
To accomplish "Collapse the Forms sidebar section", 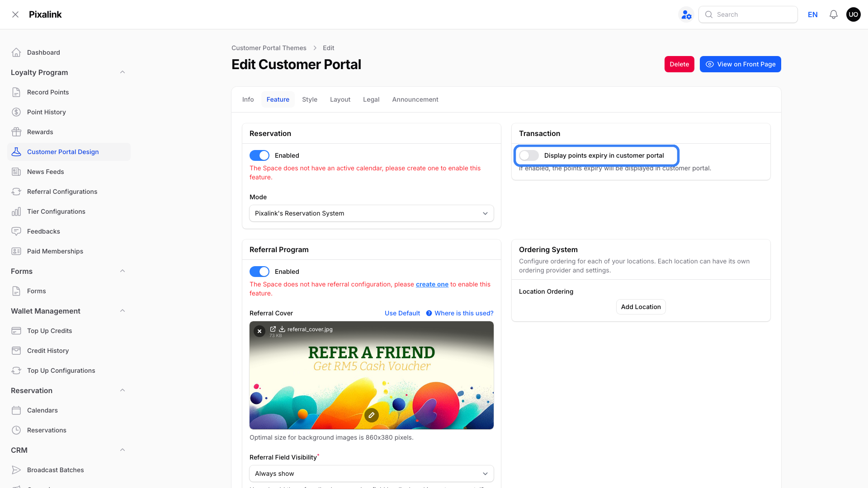I will point(123,271).
